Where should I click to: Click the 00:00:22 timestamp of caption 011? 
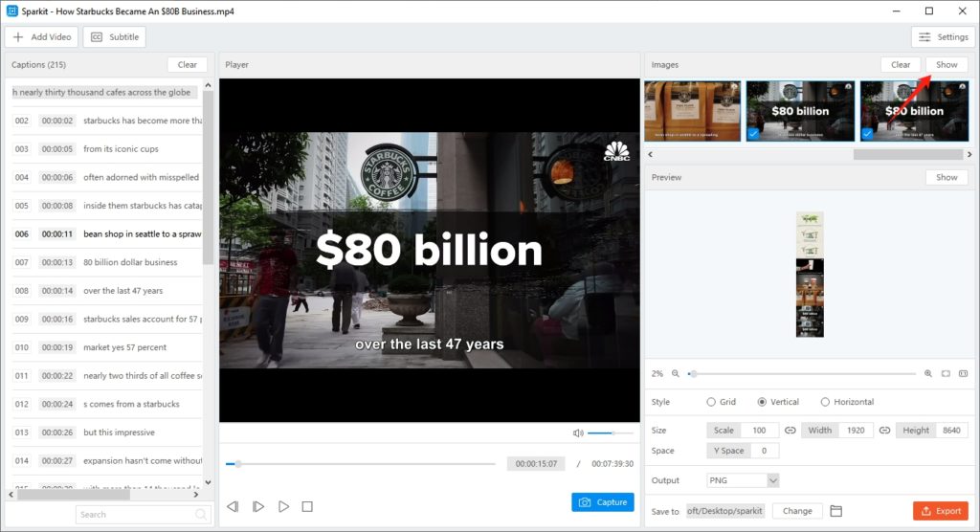pos(56,376)
